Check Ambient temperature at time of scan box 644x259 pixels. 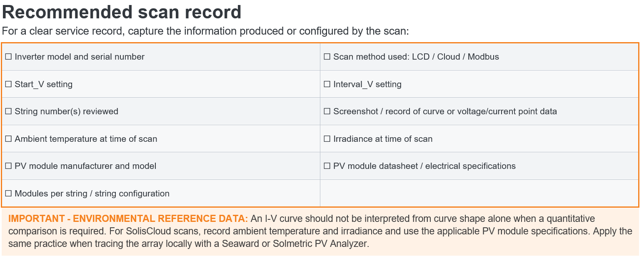coord(8,139)
